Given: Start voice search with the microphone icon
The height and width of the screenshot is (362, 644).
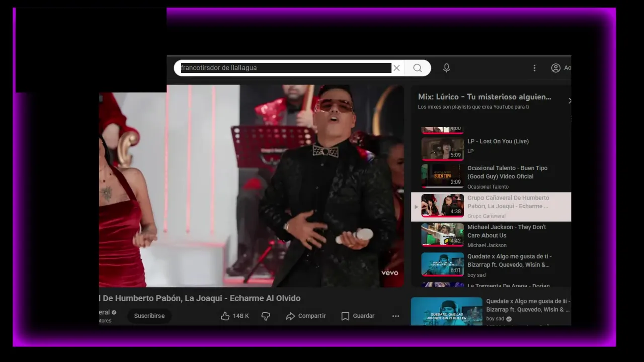Looking at the screenshot, I should click(x=446, y=68).
